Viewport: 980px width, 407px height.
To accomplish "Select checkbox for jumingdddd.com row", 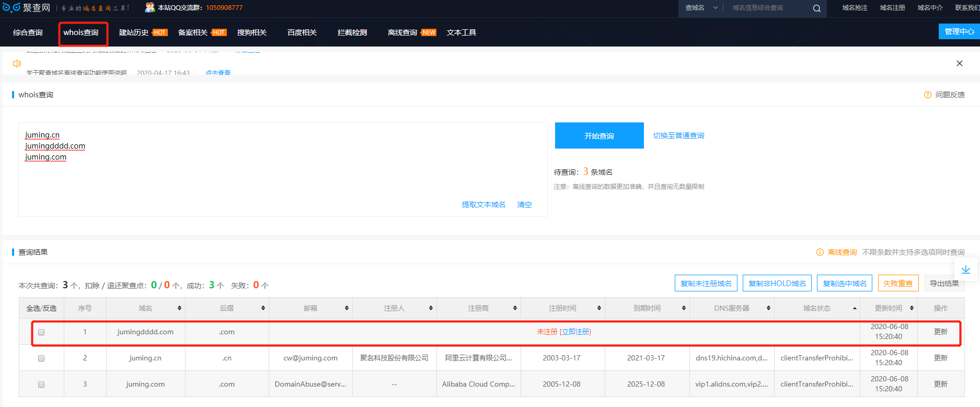I will [41, 332].
